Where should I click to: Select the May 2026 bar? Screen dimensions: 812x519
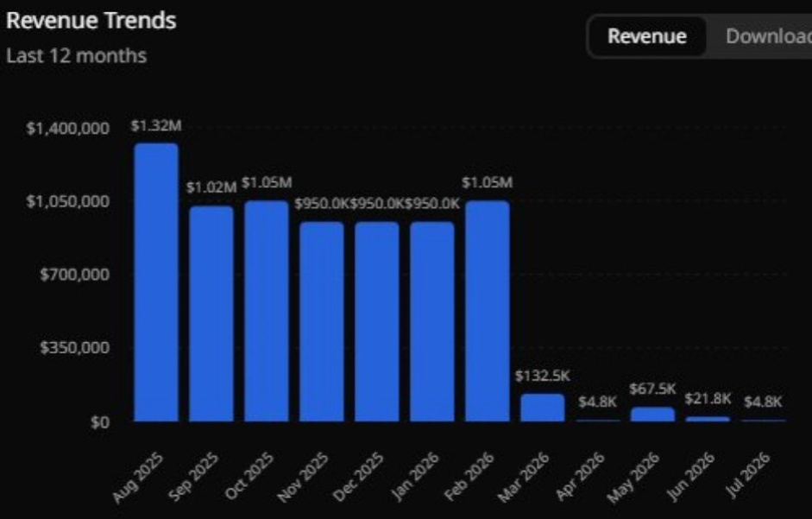pos(653,415)
